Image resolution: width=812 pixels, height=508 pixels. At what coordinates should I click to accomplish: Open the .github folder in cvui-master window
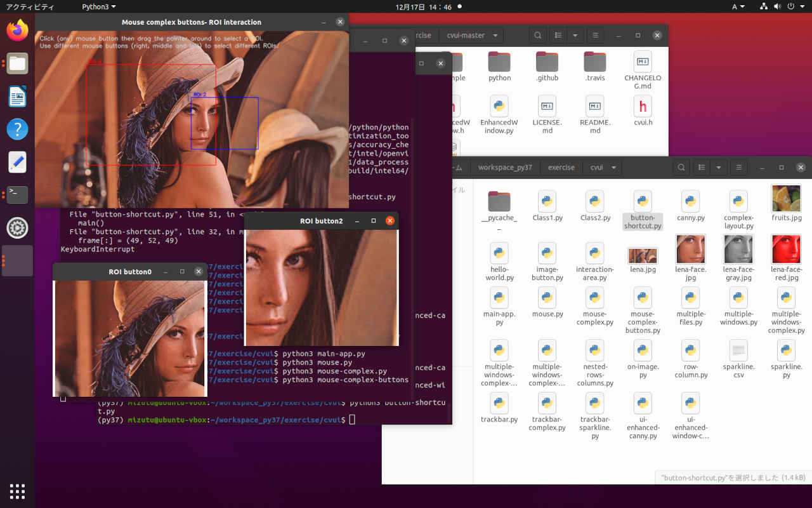click(547, 62)
